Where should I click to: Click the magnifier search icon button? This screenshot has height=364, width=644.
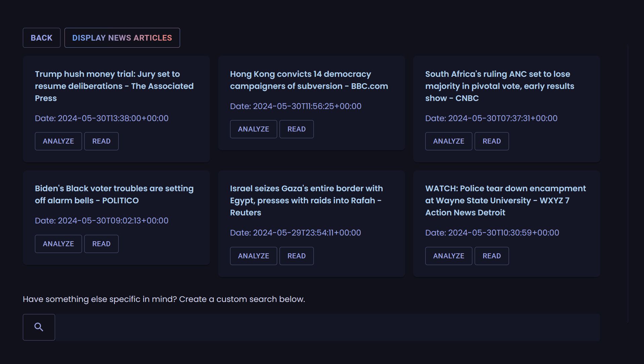coord(39,327)
